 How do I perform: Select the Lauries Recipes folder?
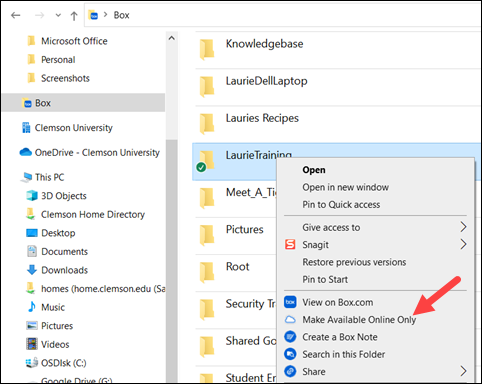pos(262,118)
